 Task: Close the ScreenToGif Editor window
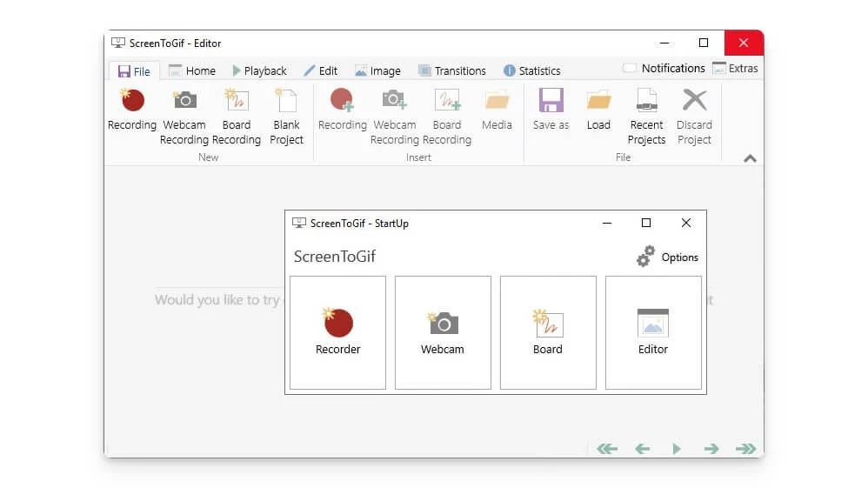(x=744, y=43)
